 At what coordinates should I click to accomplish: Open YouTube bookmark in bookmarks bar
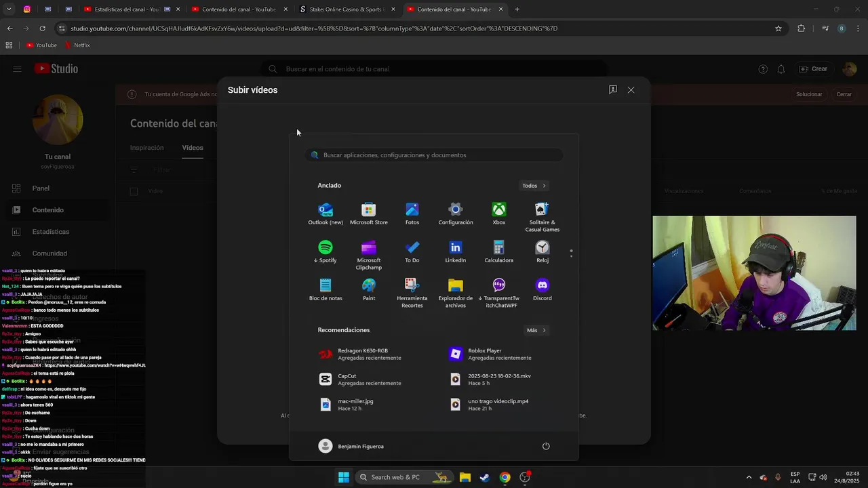point(41,45)
